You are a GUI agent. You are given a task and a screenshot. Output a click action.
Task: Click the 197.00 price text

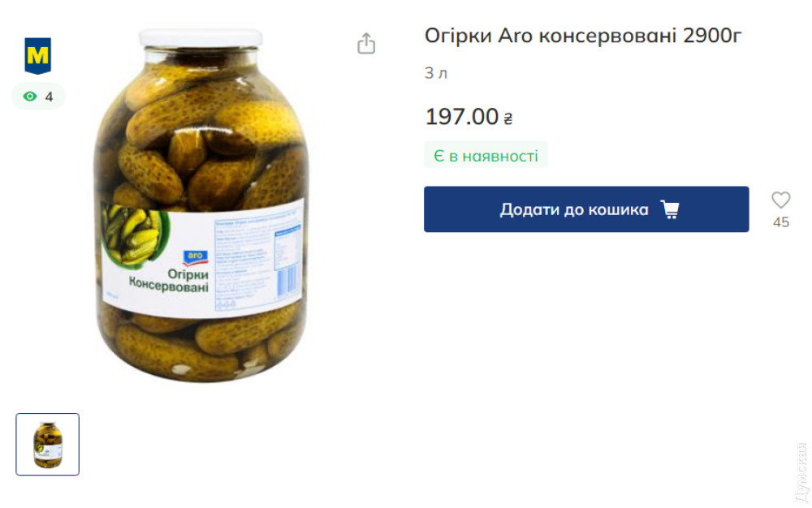point(461,116)
